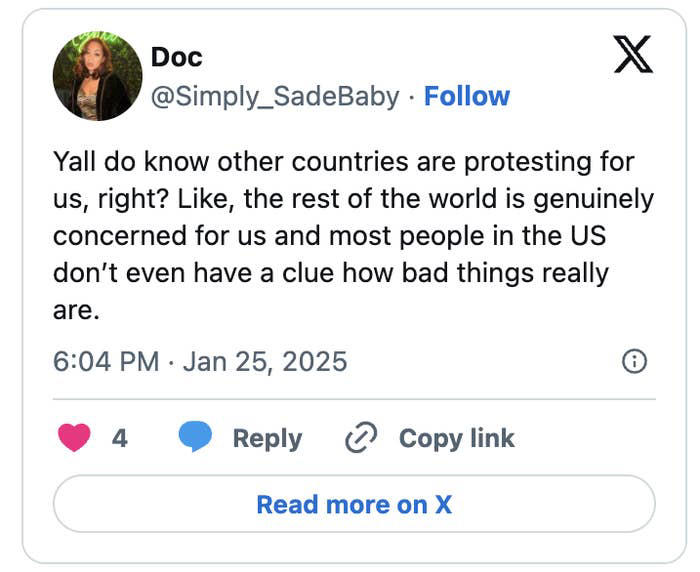
Task: Click the tweet's final word "are."
Action: [76, 310]
